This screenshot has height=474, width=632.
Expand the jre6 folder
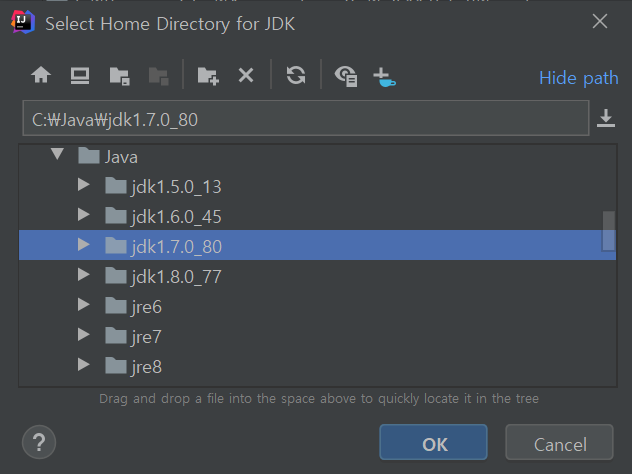(83, 304)
